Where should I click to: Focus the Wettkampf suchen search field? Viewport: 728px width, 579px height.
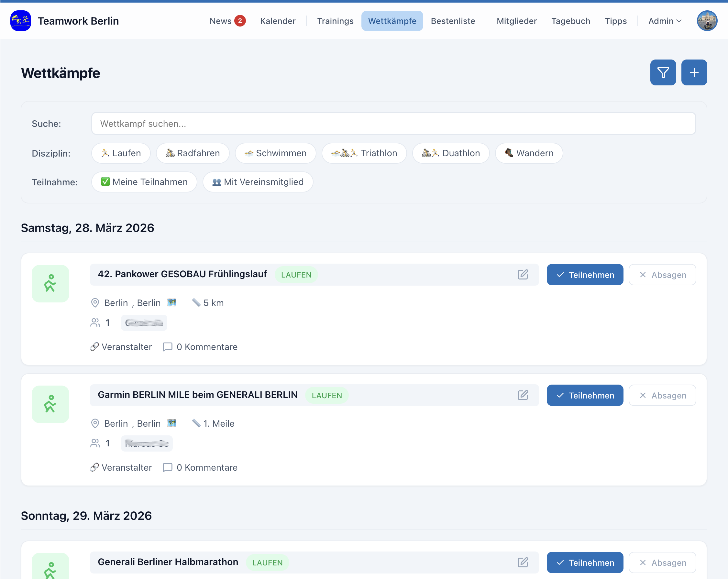point(393,124)
